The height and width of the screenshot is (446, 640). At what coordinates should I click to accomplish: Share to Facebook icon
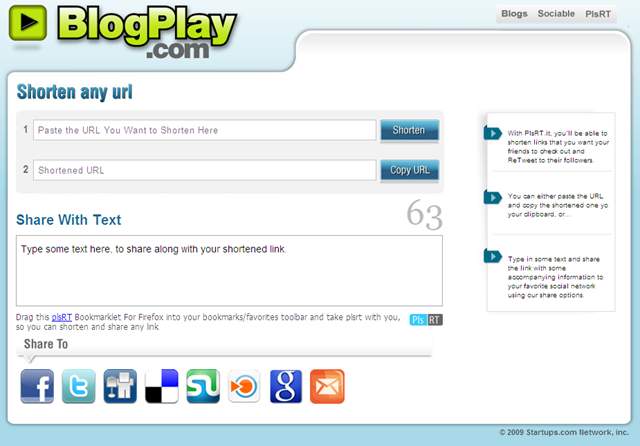coord(37,386)
